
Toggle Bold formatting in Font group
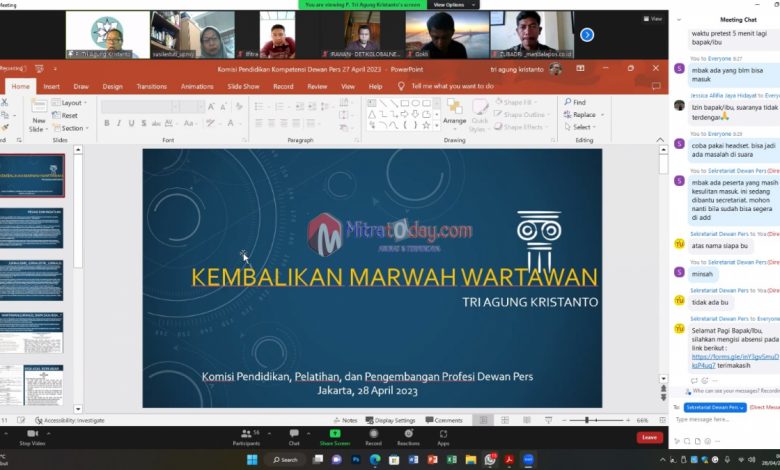[x=106, y=123]
